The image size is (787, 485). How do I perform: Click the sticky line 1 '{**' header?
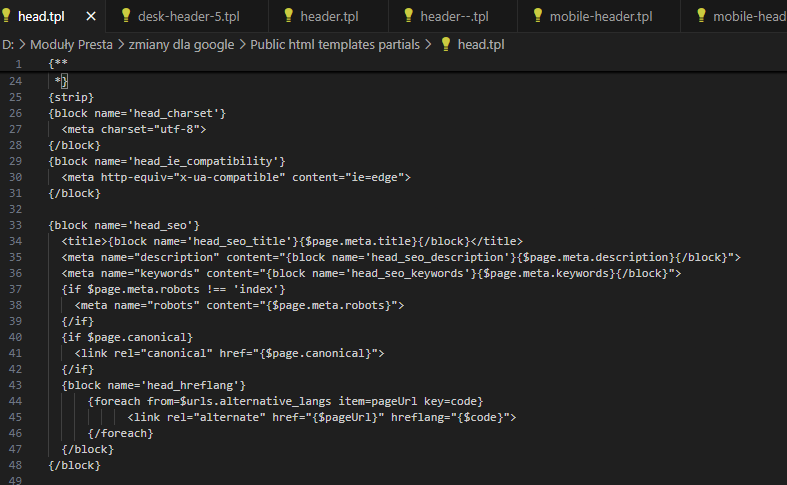pyautogui.click(x=58, y=64)
